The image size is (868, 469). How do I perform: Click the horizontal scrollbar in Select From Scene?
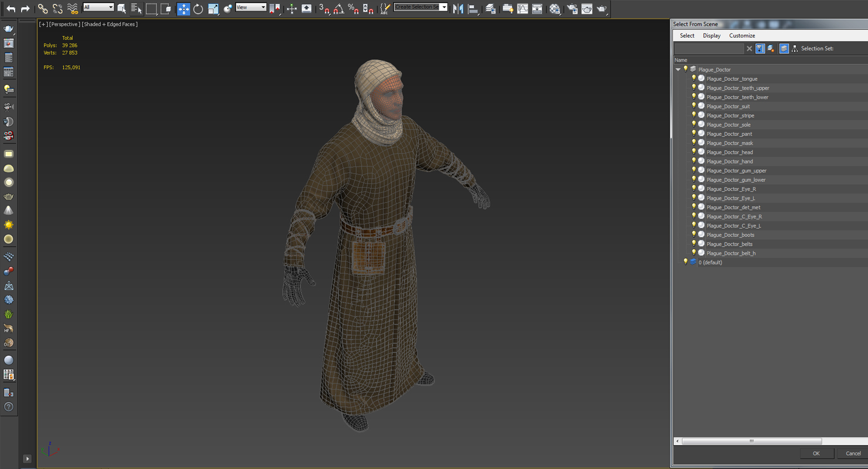(x=751, y=441)
